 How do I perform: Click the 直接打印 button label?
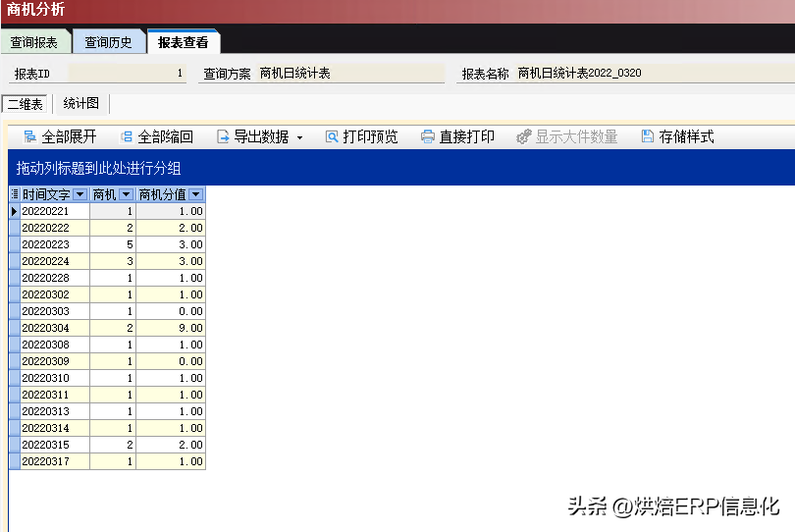[467, 136]
